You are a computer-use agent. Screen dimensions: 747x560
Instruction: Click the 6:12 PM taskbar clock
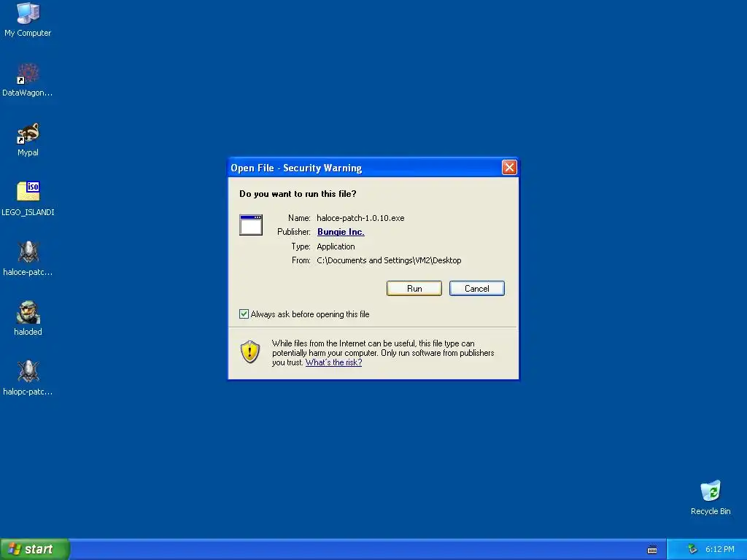pos(719,550)
